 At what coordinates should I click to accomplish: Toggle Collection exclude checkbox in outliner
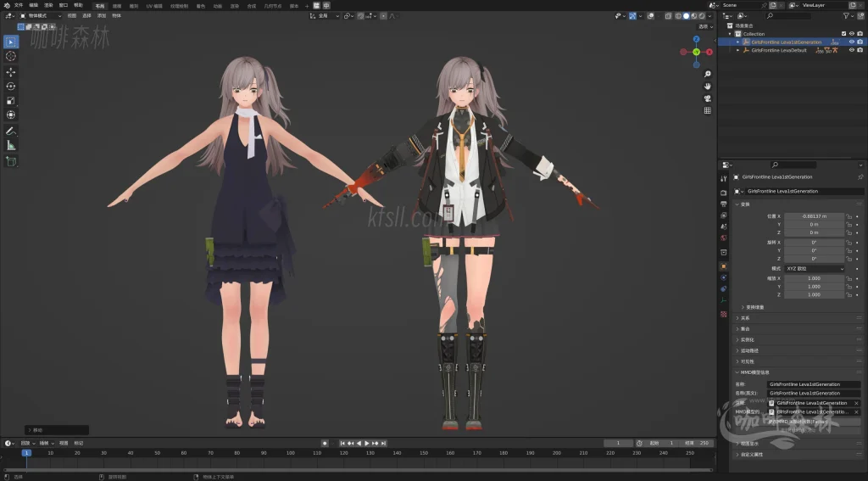(843, 34)
